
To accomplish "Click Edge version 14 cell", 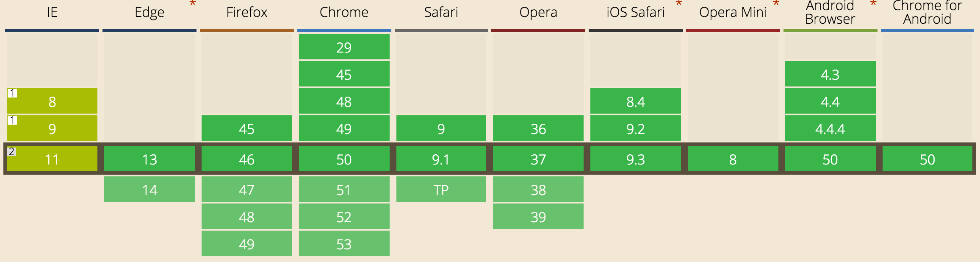I will point(149,190).
